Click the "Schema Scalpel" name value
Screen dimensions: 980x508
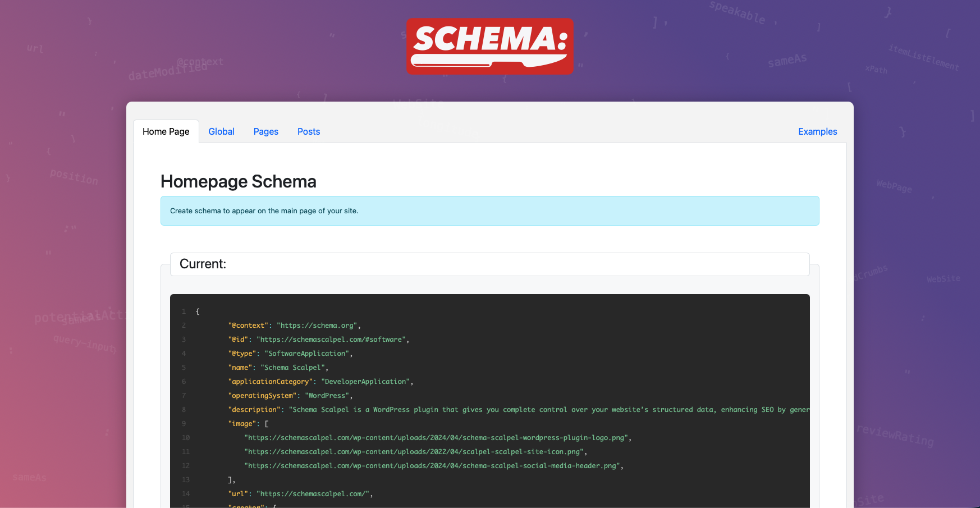[294, 368]
